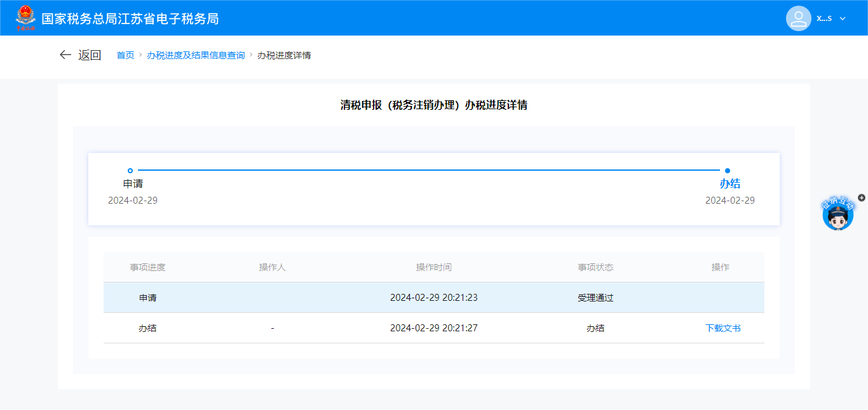Go to 首页 breadcrumb link
868x410 pixels.
click(125, 55)
